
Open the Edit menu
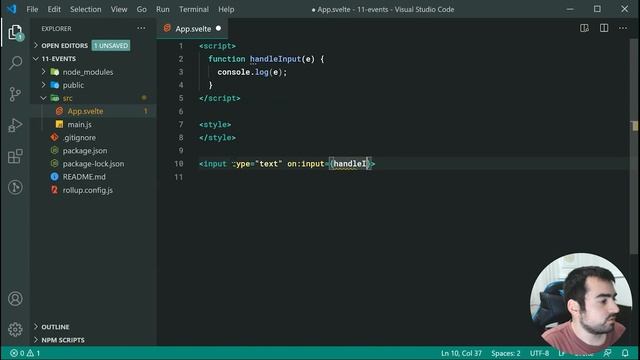[54, 9]
